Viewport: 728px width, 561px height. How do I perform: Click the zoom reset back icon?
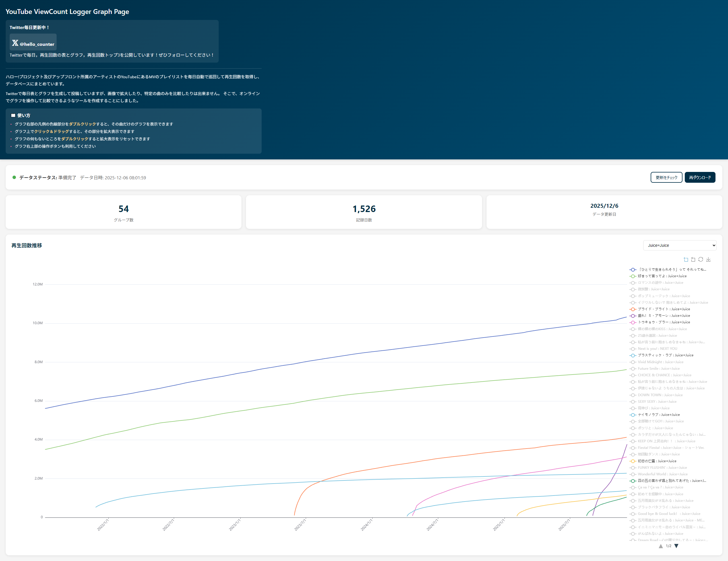[x=693, y=260]
